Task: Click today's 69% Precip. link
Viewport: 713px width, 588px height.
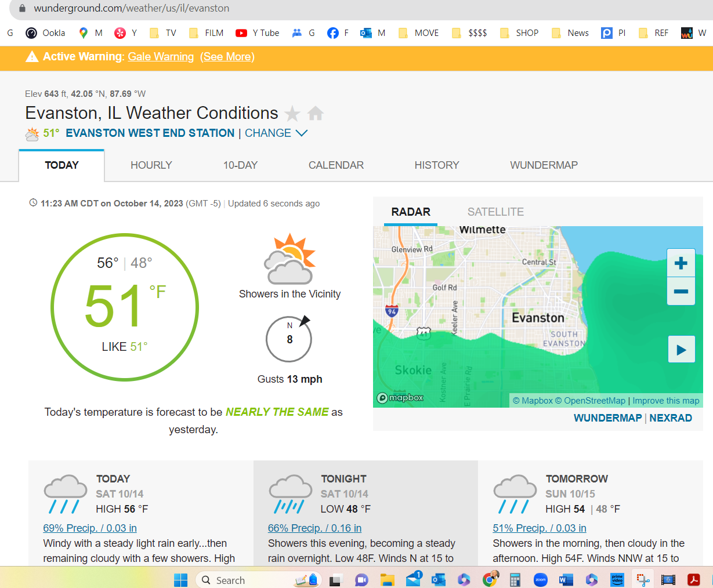Action: (x=90, y=528)
